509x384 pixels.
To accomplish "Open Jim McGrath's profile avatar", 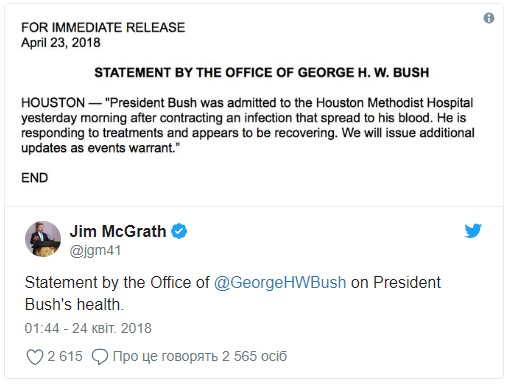I will point(43,239).
